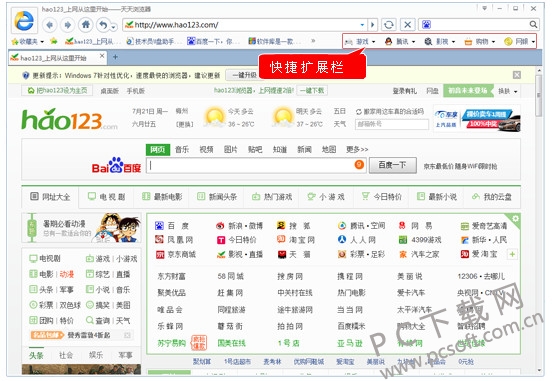Viewport: 556px width, 381px height.
Task: Click the tomorrow weather sun icon
Action: [283, 117]
